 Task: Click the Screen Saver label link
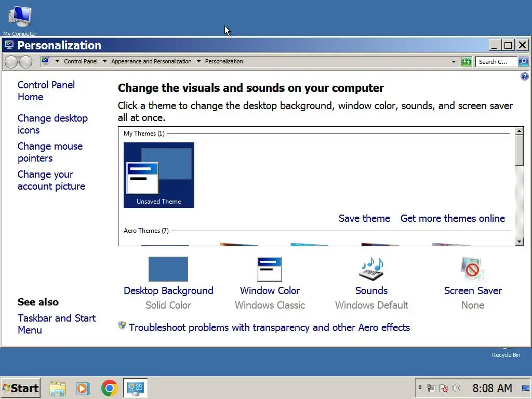[x=473, y=290]
